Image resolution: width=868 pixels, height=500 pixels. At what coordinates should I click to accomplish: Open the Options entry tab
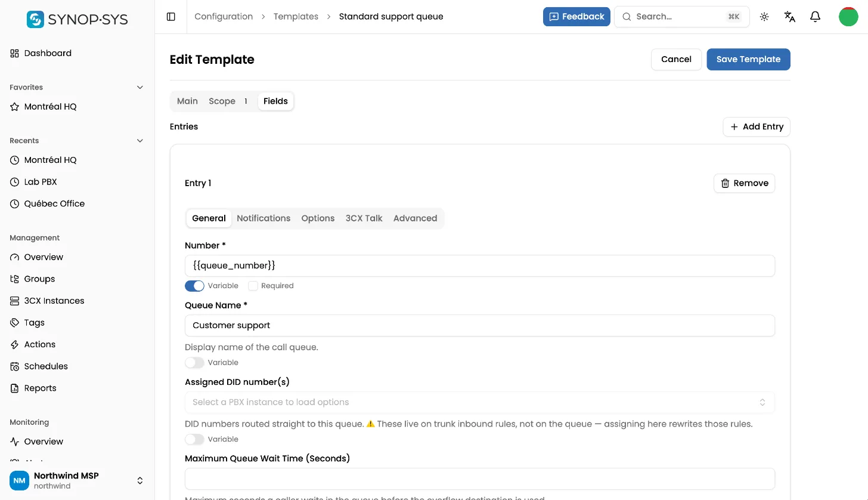[x=318, y=218]
